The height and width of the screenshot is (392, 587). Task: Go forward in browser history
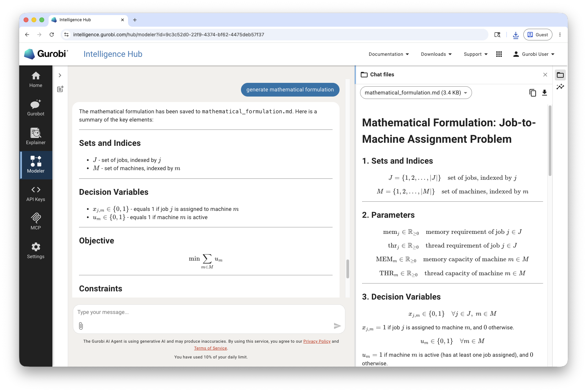pyautogui.click(x=39, y=35)
